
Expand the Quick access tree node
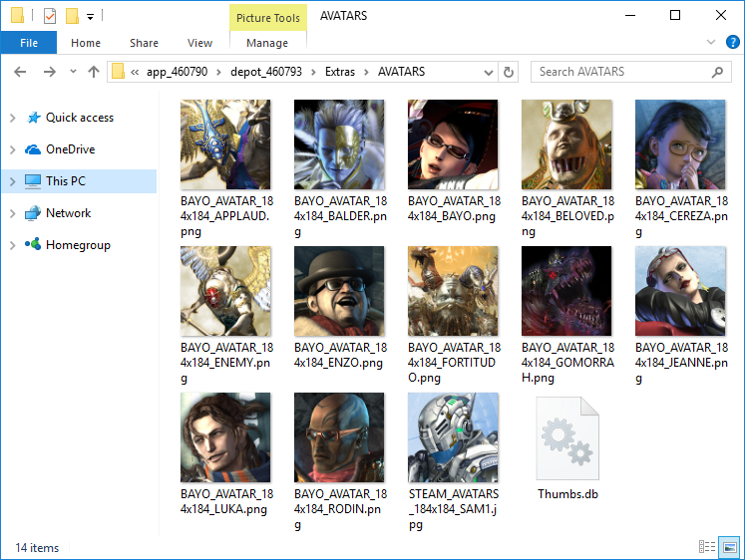click(12, 118)
